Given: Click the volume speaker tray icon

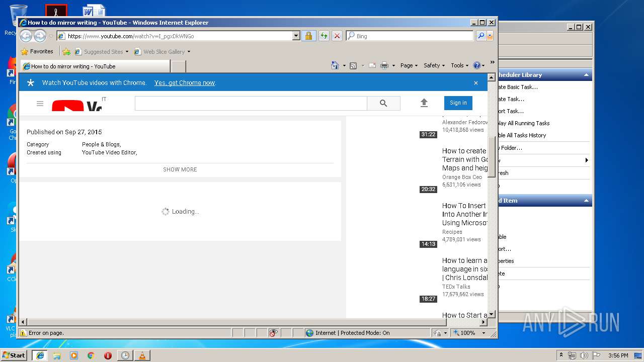Looking at the screenshot, I should point(584,355).
